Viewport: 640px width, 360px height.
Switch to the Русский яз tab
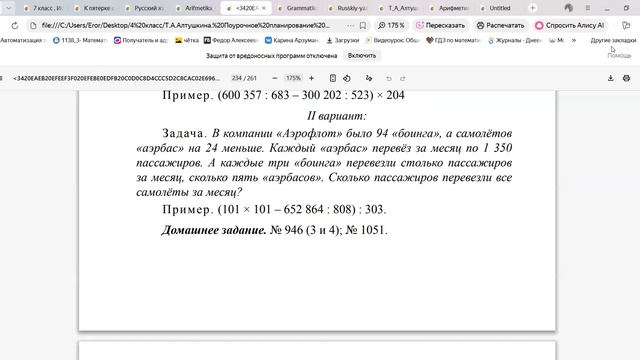pos(145,8)
